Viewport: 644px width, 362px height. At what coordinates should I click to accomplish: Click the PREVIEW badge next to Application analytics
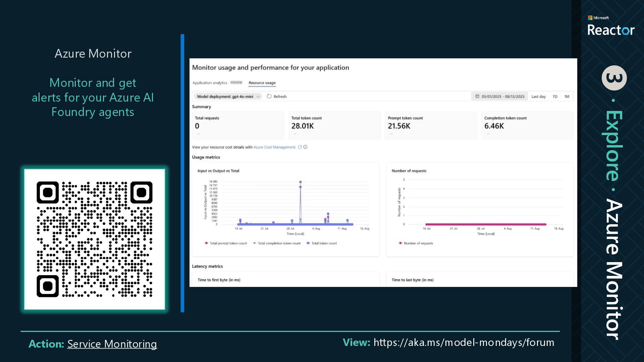(x=236, y=82)
